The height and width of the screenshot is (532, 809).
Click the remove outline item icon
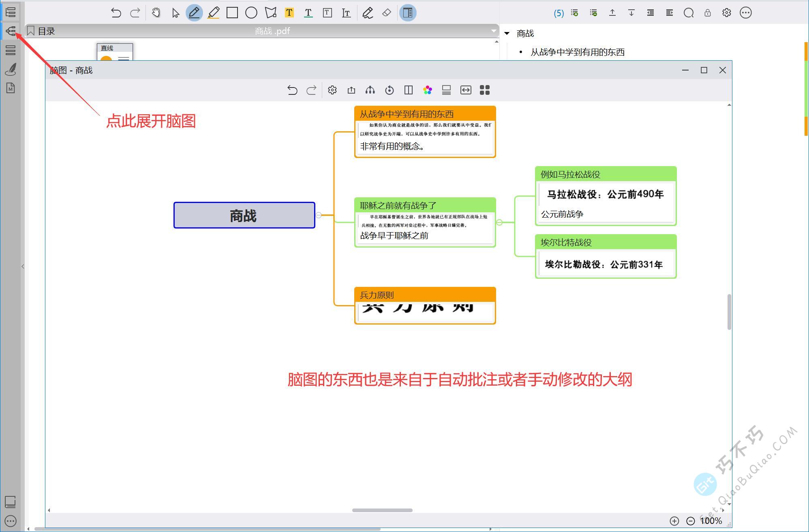pyautogui.click(x=593, y=13)
